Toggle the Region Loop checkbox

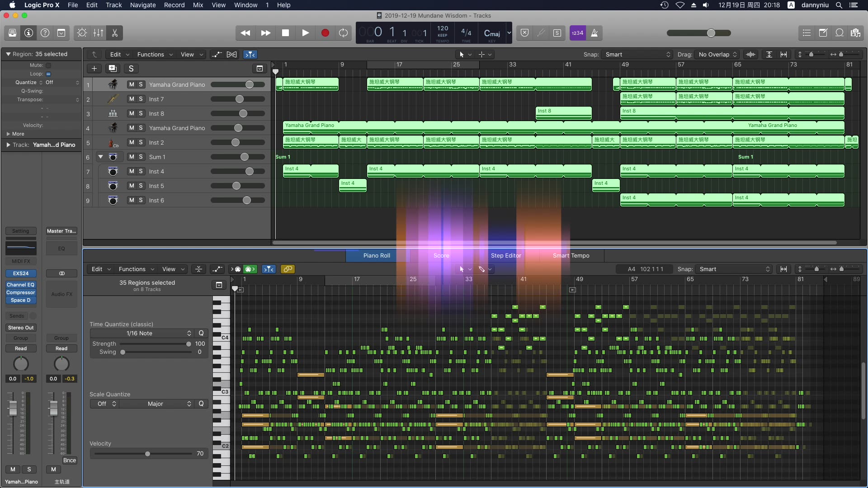(x=48, y=74)
